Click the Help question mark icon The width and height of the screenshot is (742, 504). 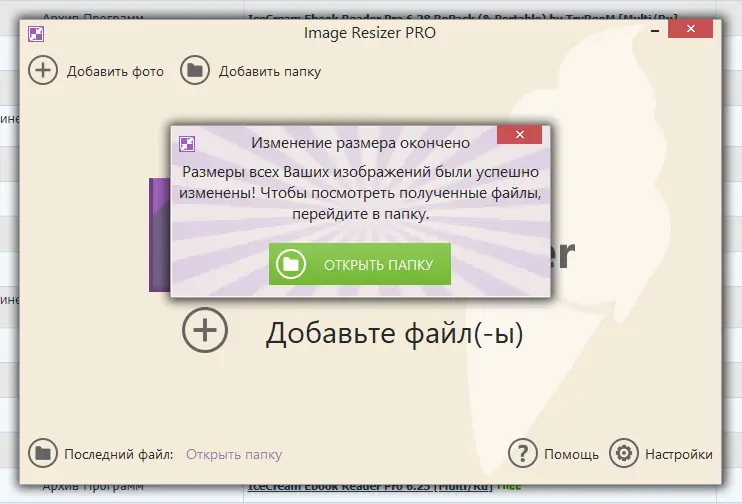[x=522, y=453]
